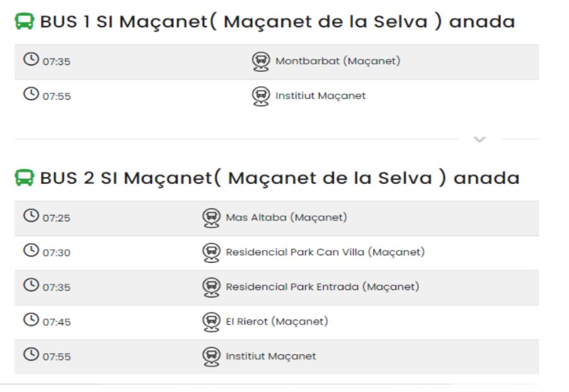Click the clock icon next to 07:45
Image resolution: width=569 pixels, height=392 pixels.
tap(31, 321)
